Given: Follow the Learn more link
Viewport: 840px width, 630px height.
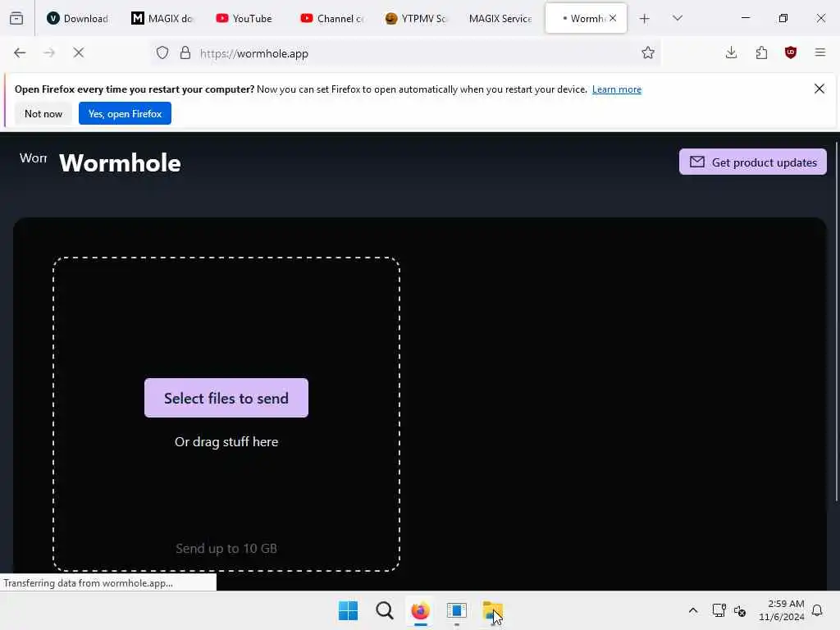Looking at the screenshot, I should (617, 89).
